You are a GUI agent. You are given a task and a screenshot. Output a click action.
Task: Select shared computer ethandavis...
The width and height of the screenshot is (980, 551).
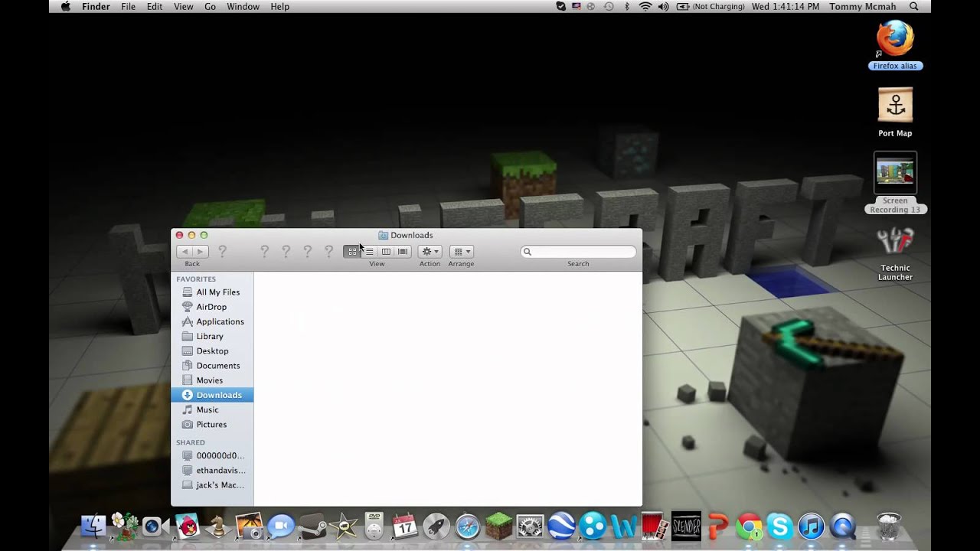(212, 470)
